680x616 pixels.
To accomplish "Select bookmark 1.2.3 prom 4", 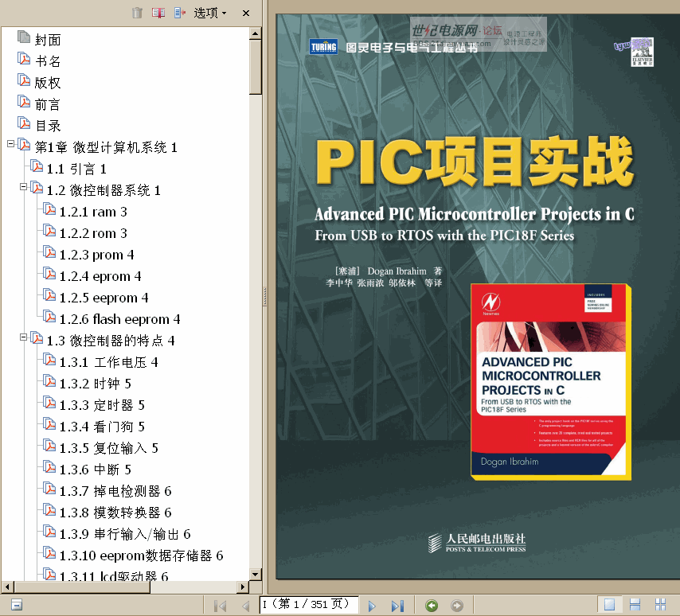I will [x=96, y=255].
